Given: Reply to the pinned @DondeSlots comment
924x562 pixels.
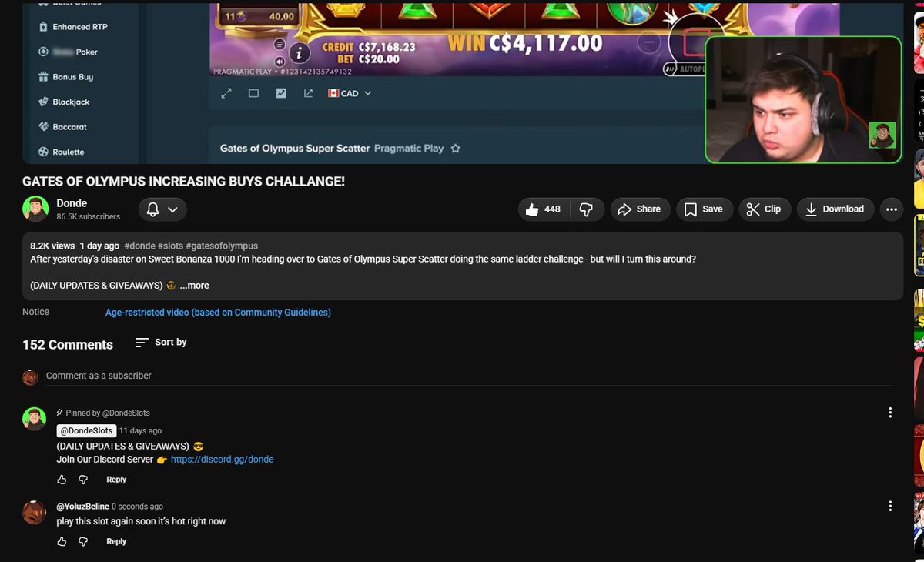Looking at the screenshot, I should [116, 480].
